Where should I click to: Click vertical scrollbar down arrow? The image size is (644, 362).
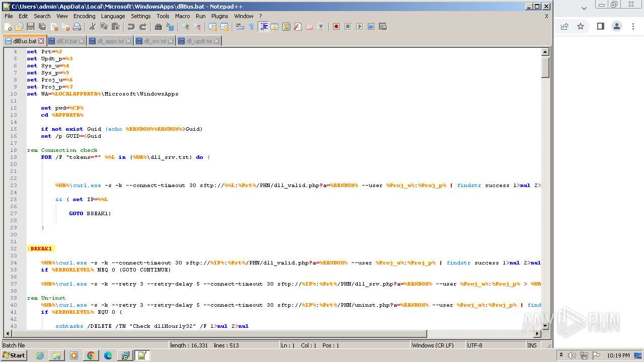pos(545,326)
